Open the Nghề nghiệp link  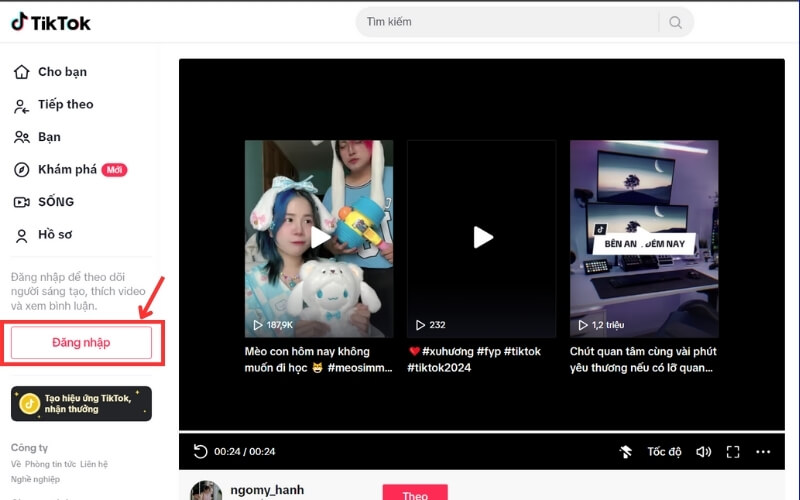pos(35,479)
